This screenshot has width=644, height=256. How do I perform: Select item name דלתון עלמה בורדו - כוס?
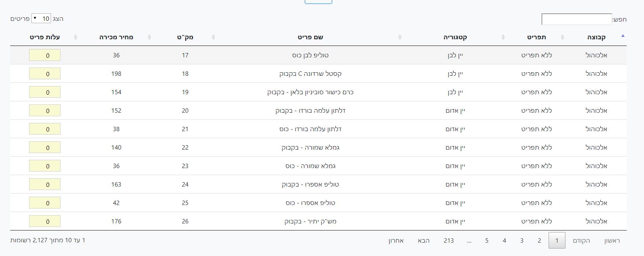click(x=310, y=129)
